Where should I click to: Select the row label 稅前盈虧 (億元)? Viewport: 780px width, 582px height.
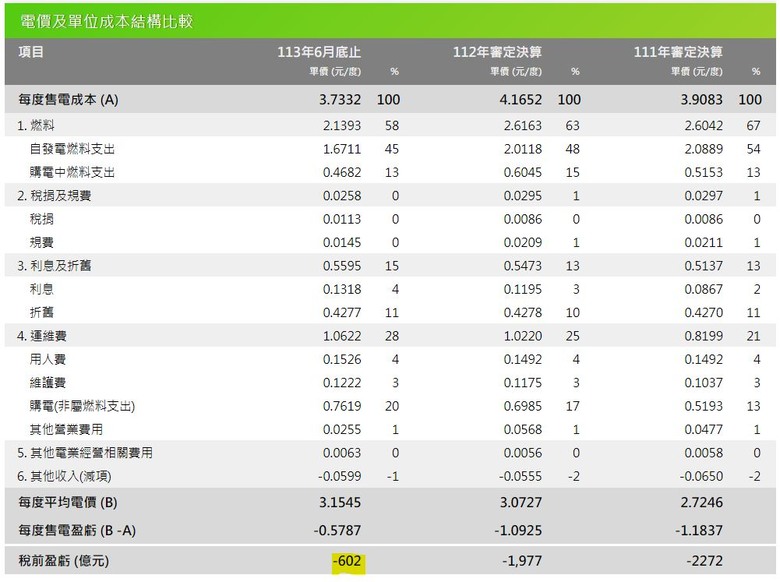[x=64, y=561]
